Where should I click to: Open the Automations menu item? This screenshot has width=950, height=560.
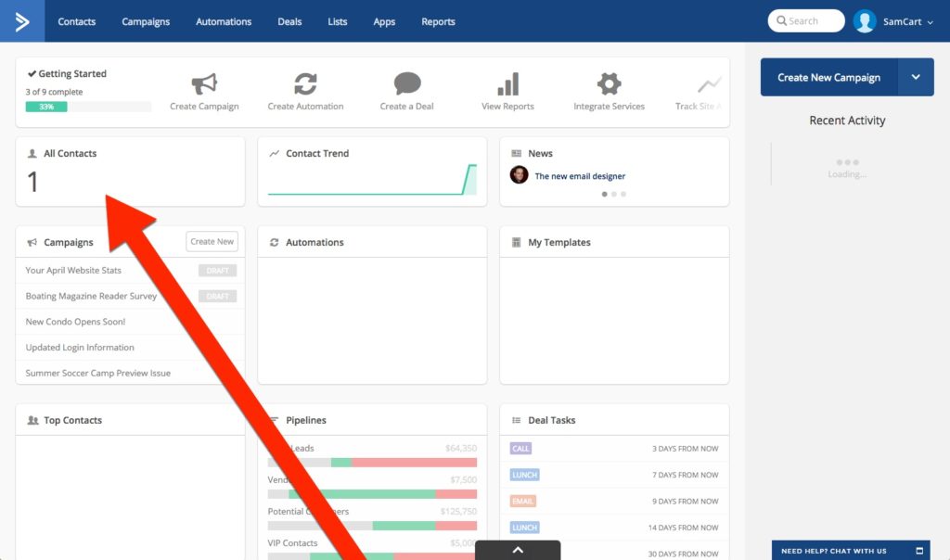click(x=223, y=21)
